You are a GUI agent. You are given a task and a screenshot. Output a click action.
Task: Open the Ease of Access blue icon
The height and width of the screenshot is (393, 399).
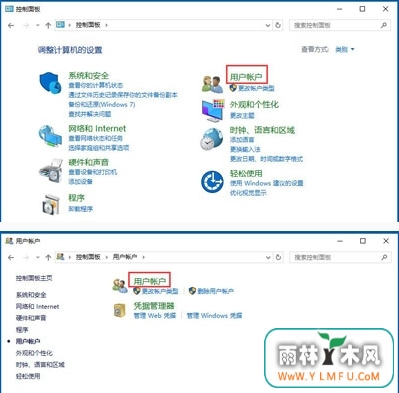tap(212, 181)
